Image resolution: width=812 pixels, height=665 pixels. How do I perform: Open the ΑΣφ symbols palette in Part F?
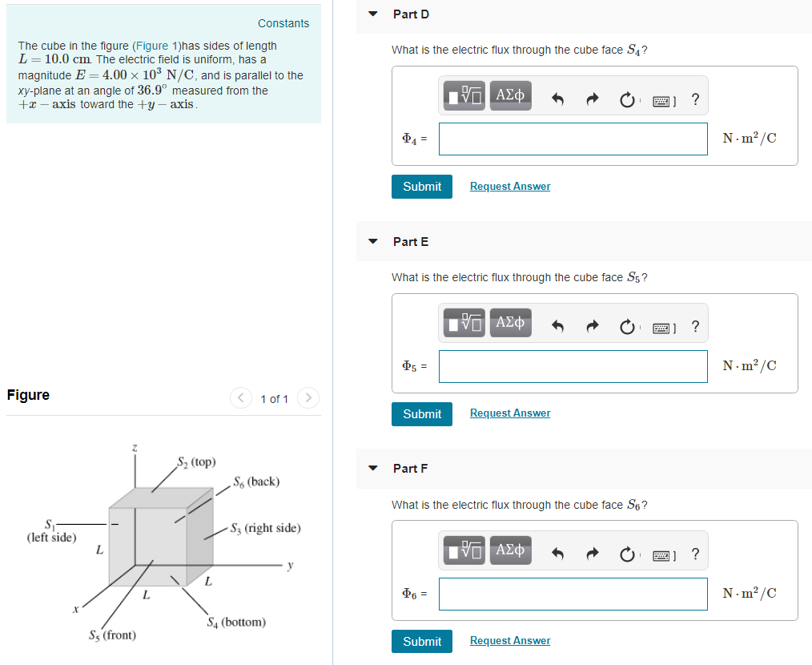click(510, 550)
